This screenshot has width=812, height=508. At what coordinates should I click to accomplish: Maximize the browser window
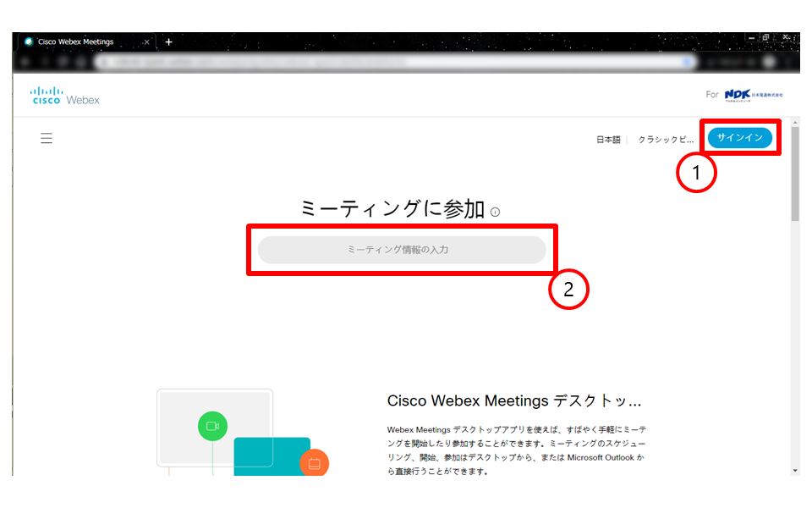[765, 37]
